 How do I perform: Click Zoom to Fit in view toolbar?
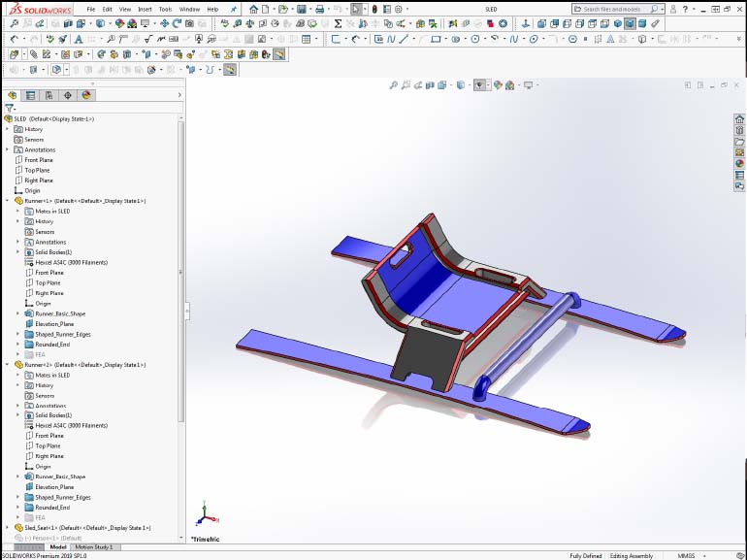[x=394, y=85]
